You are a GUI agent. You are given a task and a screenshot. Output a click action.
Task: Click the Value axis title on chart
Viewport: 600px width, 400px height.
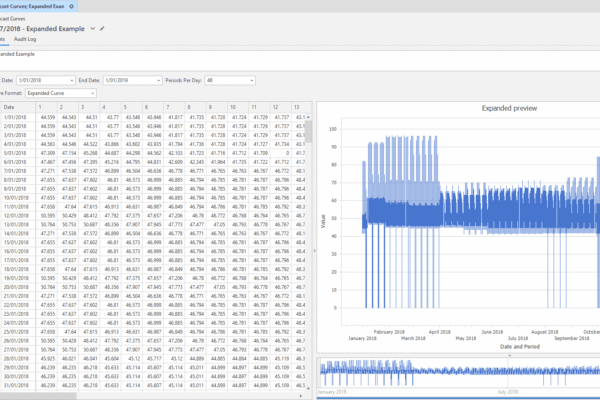pyautogui.click(x=323, y=221)
